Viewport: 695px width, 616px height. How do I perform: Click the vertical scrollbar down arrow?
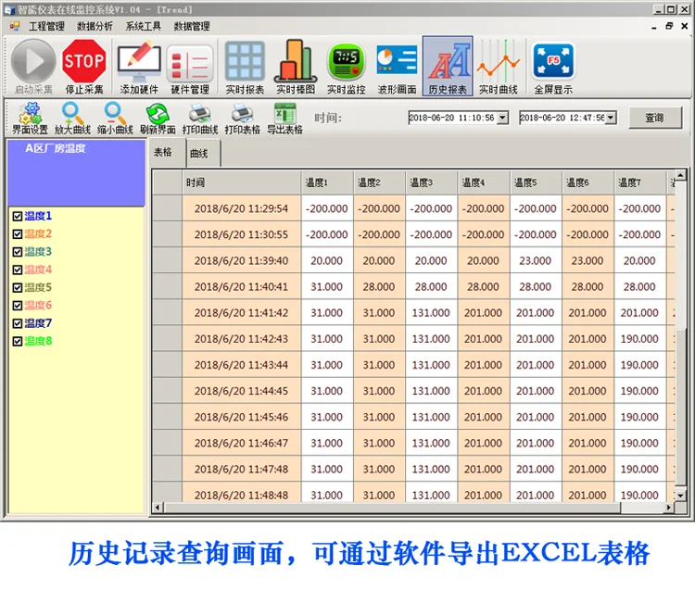(680, 496)
